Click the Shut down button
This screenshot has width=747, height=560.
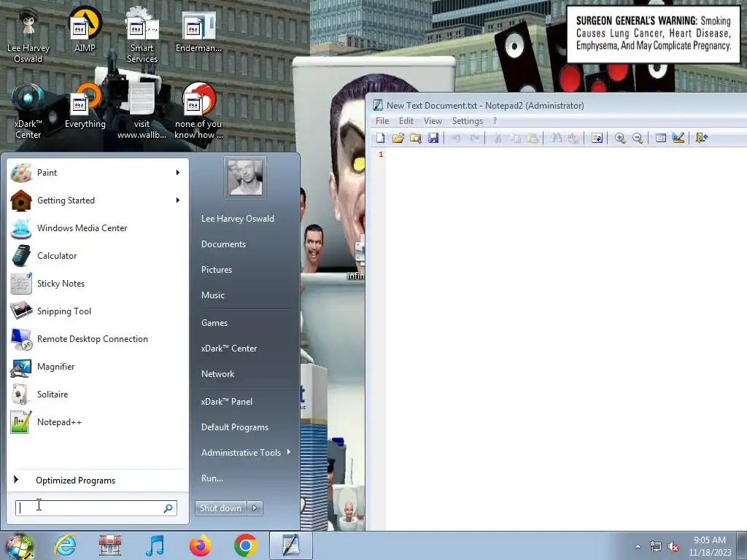coord(220,508)
